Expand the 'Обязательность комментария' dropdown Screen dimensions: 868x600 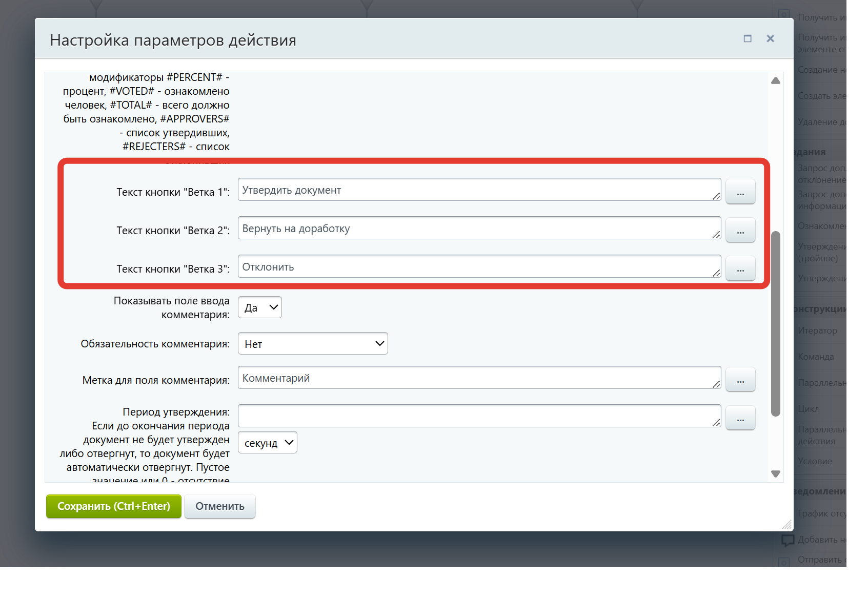pyautogui.click(x=312, y=344)
